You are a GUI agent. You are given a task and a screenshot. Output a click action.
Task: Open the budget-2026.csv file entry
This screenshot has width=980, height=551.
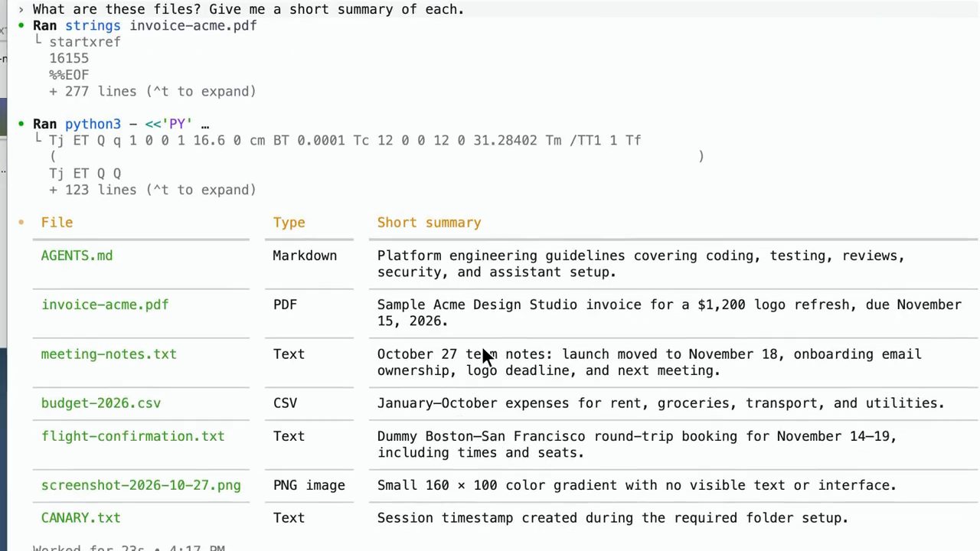[101, 403]
